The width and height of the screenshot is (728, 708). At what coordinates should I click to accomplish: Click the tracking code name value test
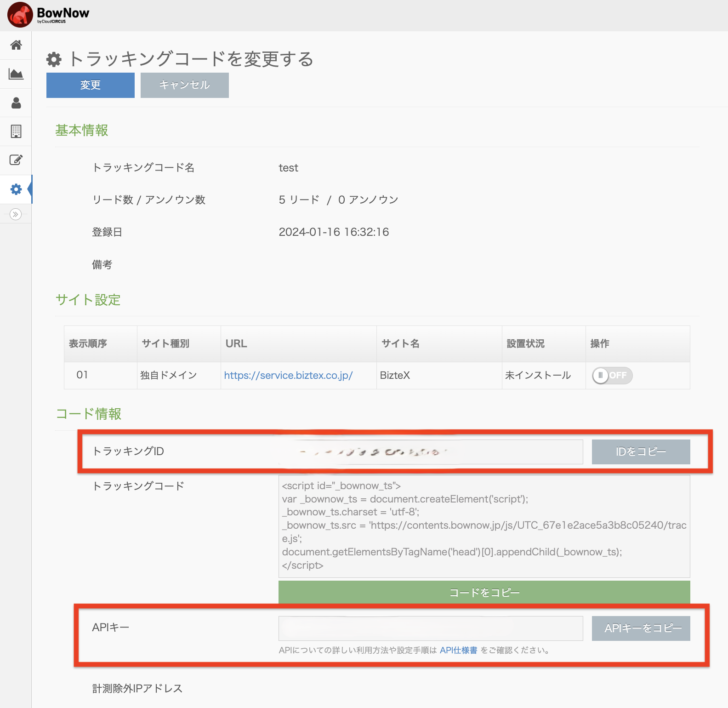point(288,168)
